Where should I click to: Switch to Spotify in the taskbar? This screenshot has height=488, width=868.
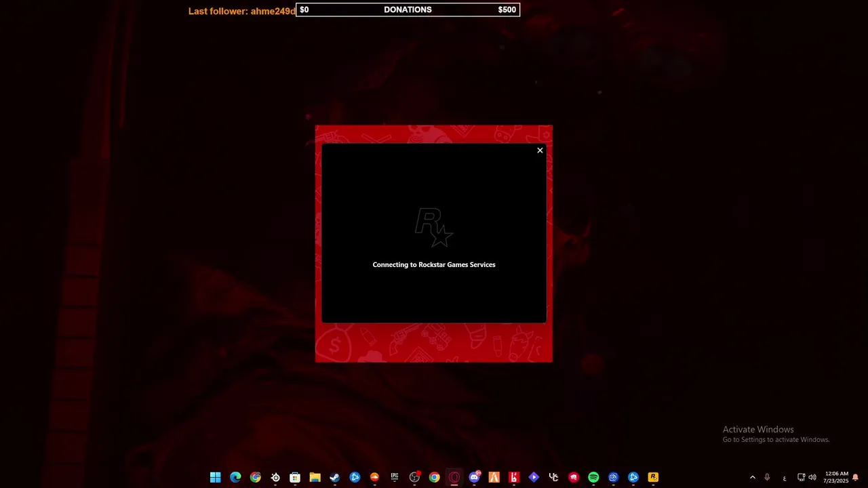click(593, 477)
